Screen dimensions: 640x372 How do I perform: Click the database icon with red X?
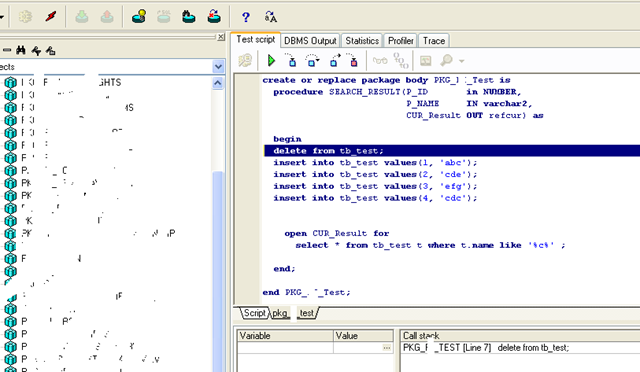tap(214, 17)
